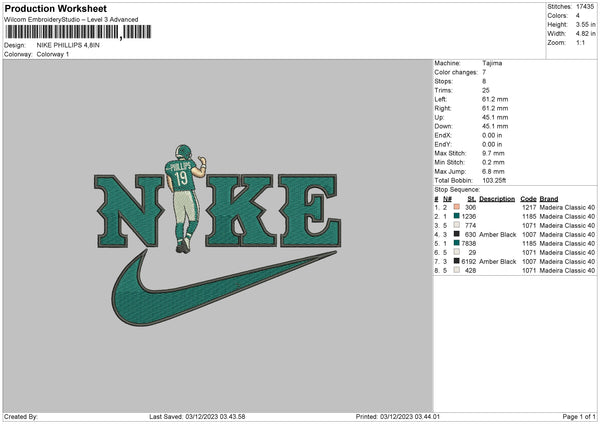Select thread code 1217 in stop row 1

pos(529,207)
